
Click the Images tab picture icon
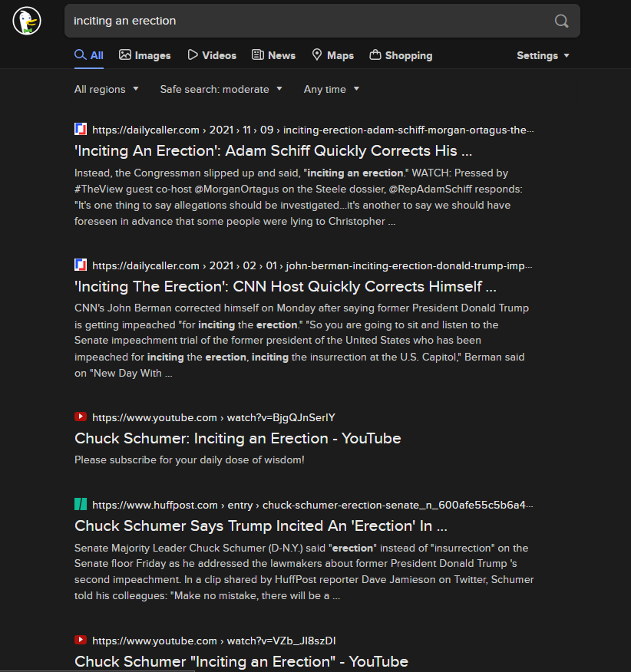125,55
